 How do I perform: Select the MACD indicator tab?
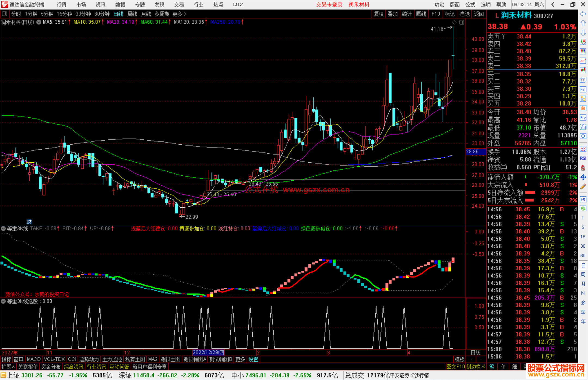[x=33, y=359]
